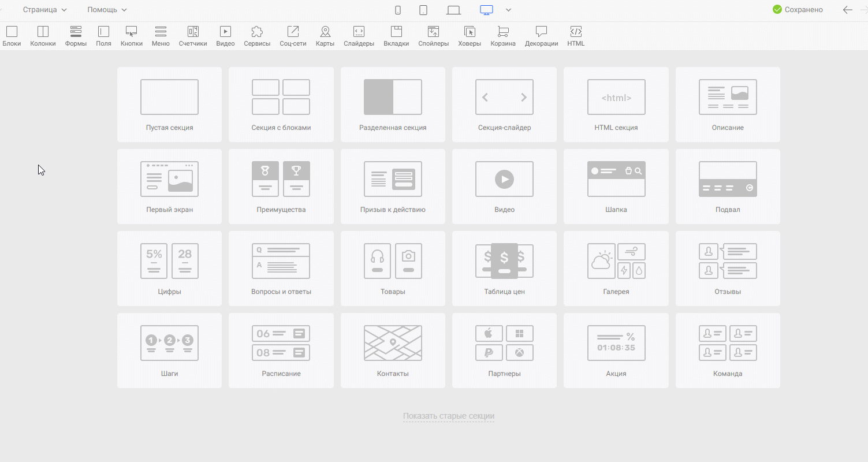Switch to laptop preview mode

pyautogui.click(x=454, y=10)
